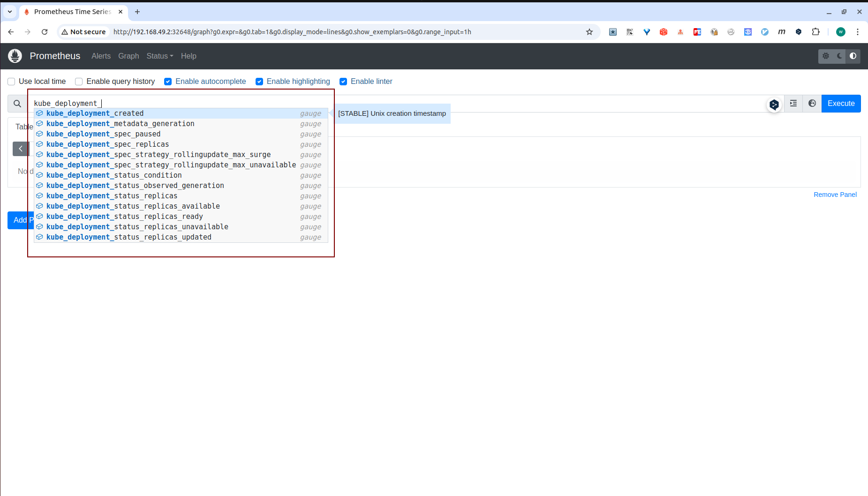Viewport: 868px width, 496px height.
Task: Click the red cube extension icon
Action: pos(664,32)
